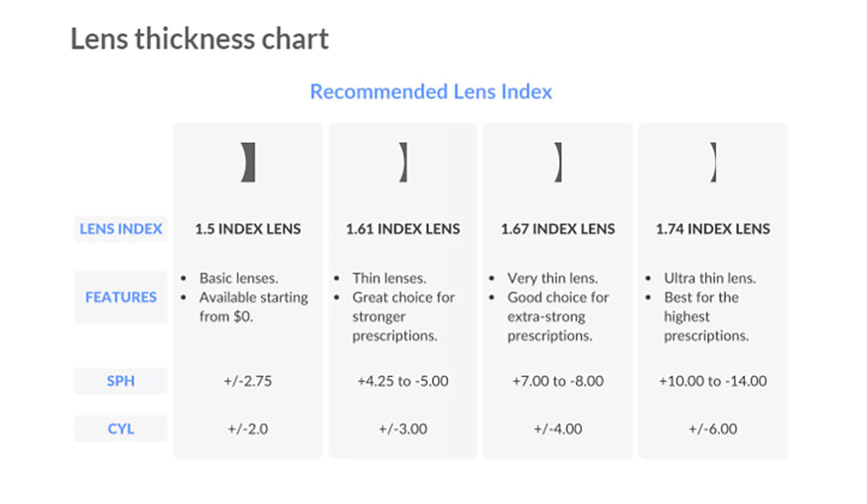The image size is (867, 504).
Task: Click the 1.67 index lens icon
Action: click(x=558, y=162)
